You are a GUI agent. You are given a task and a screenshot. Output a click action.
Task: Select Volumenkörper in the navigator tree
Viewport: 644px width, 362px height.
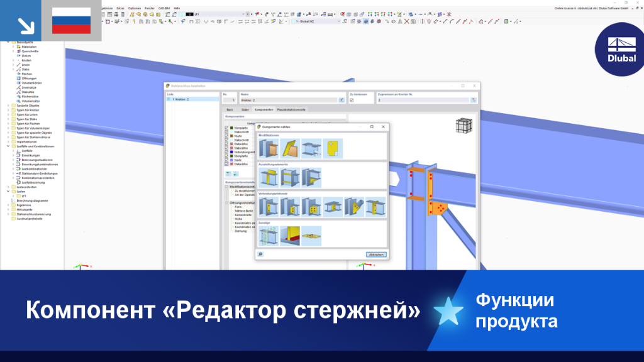(x=31, y=83)
